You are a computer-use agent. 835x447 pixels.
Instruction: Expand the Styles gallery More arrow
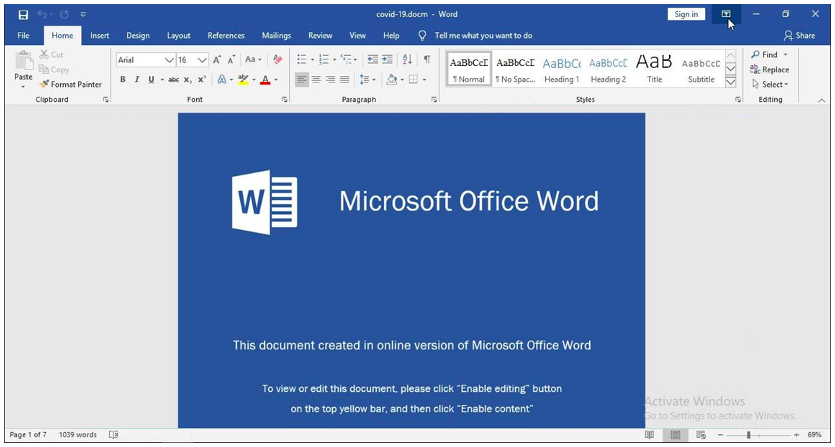click(x=731, y=82)
